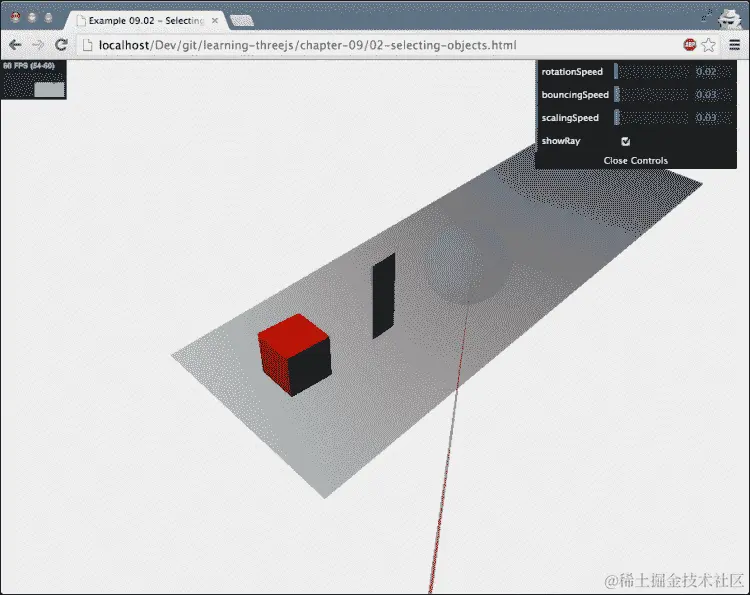Click the bouncingSpeed label

tap(575, 95)
